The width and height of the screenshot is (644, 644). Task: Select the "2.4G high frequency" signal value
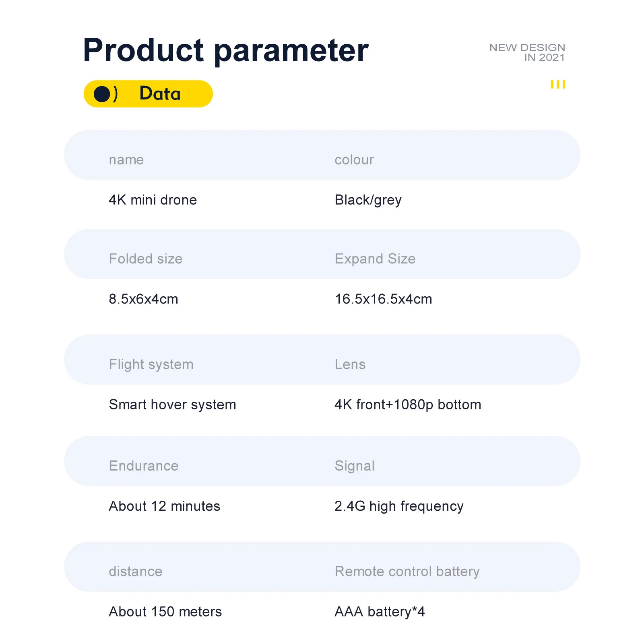(x=399, y=506)
